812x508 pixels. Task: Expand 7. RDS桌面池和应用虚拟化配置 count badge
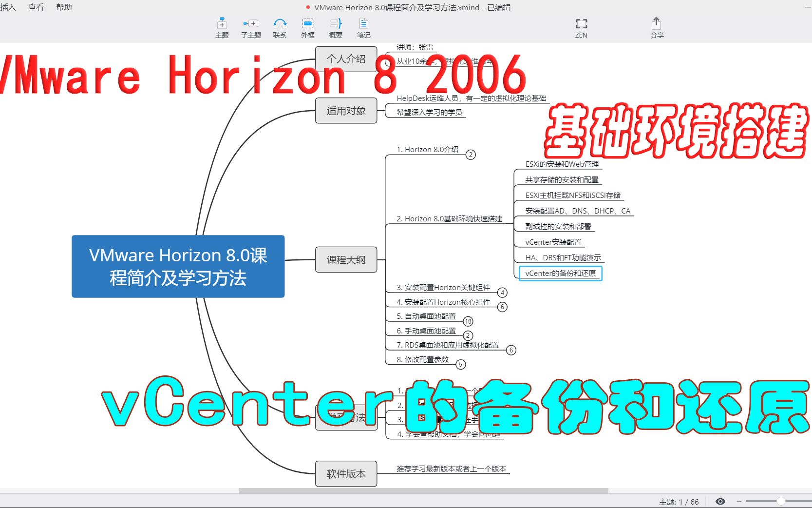click(x=511, y=350)
